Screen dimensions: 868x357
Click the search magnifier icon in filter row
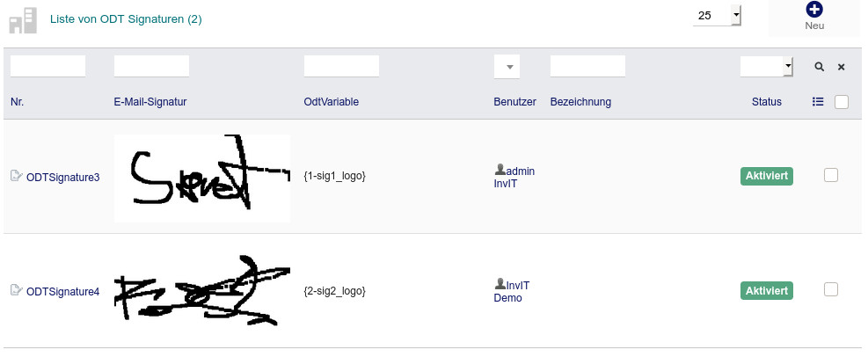(819, 67)
